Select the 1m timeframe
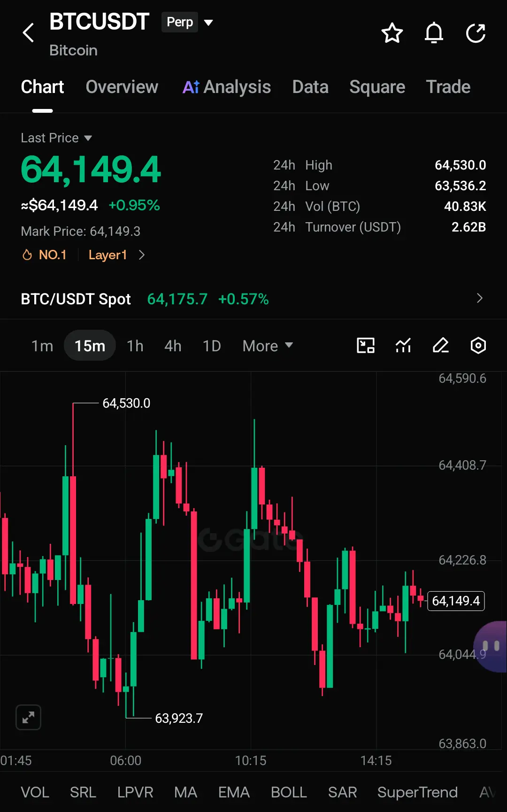 point(42,346)
